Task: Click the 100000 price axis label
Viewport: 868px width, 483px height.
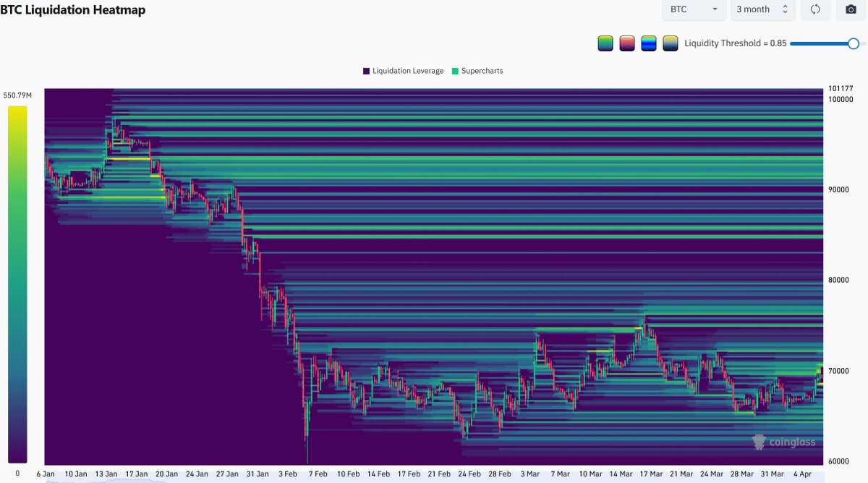Action: tap(841, 99)
